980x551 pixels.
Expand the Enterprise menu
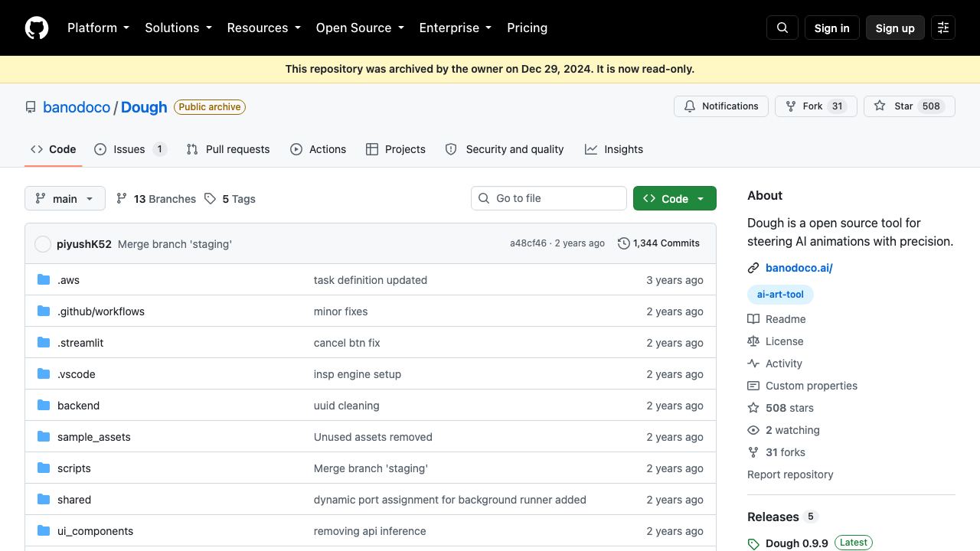click(455, 28)
